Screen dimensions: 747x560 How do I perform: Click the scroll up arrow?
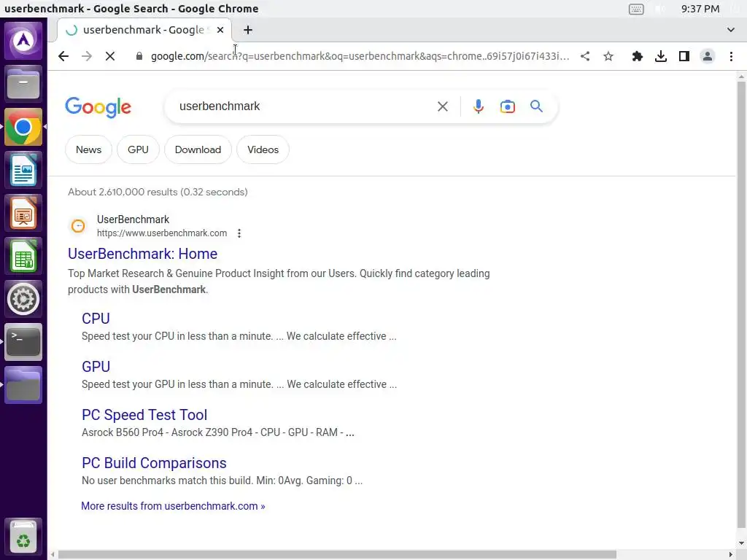[x=741, y=76]
